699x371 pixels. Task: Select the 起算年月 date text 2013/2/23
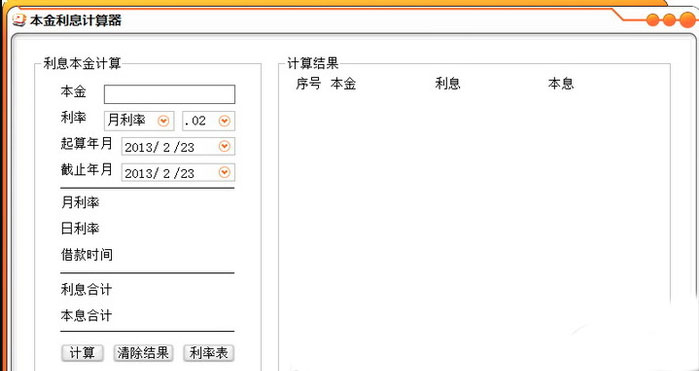pos(160,148)
